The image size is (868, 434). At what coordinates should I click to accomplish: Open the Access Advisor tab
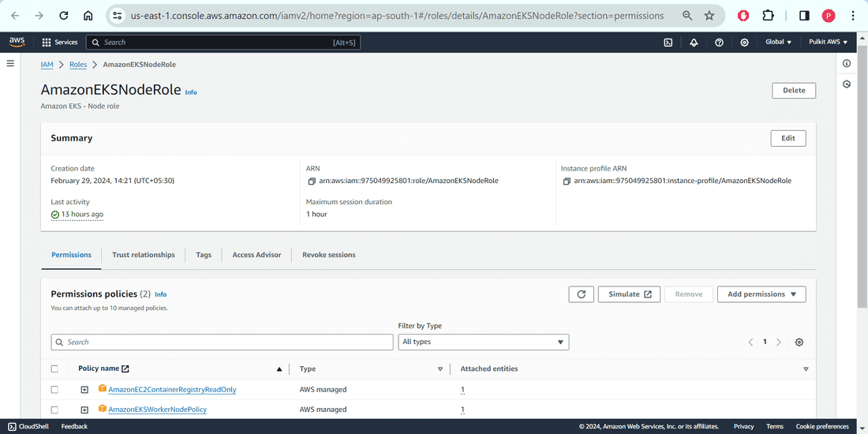256,255
